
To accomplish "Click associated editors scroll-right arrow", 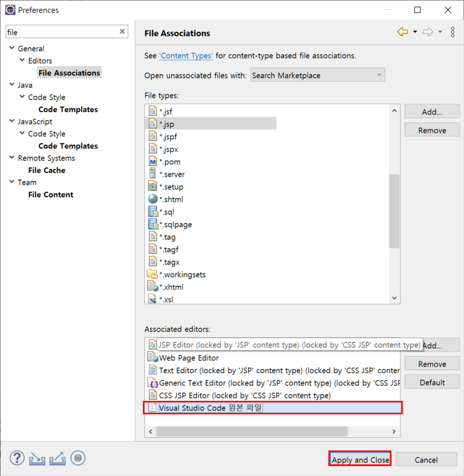I will [394, 432].
